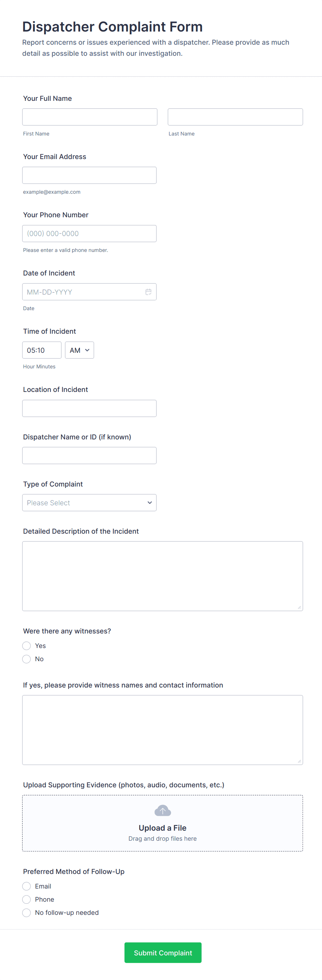322x980 pixels.
Task: Expand the Type of Complaint dropdown
Action: pyautogui.click(x=89, y=502)
